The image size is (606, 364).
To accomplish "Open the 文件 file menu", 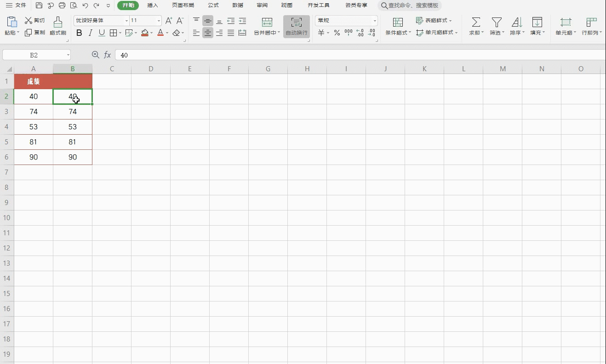I will click(x=16, y=6).
